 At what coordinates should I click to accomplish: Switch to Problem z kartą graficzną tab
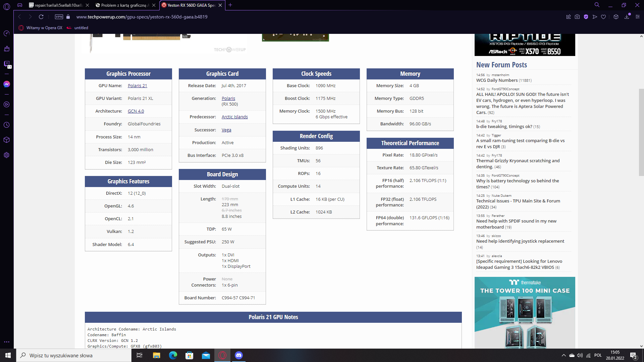(x=122, y=5)
